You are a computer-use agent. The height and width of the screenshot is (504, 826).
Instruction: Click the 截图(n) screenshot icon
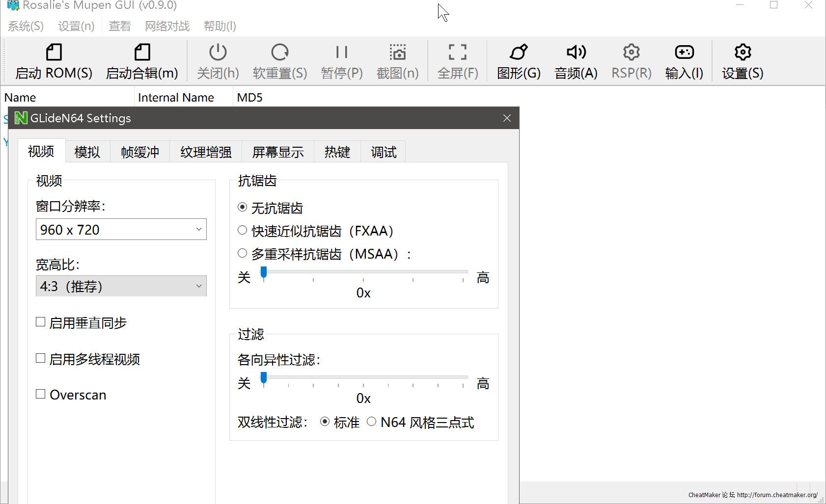click(x=398, y=52)
